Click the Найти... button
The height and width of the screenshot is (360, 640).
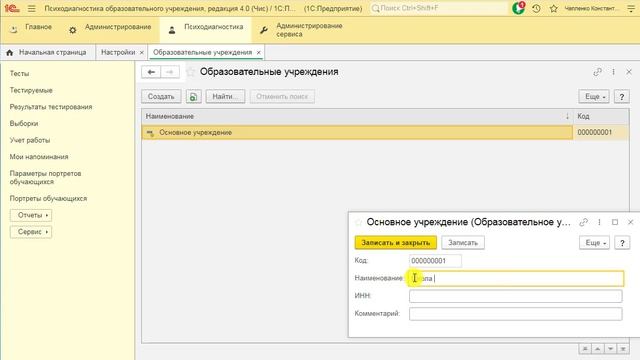point(225,97)
